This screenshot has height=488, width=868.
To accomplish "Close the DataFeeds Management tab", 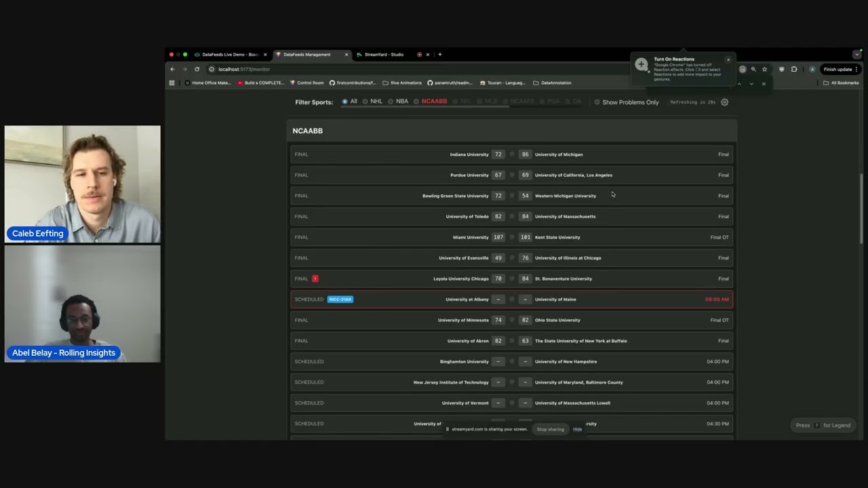I will point(347,54).
